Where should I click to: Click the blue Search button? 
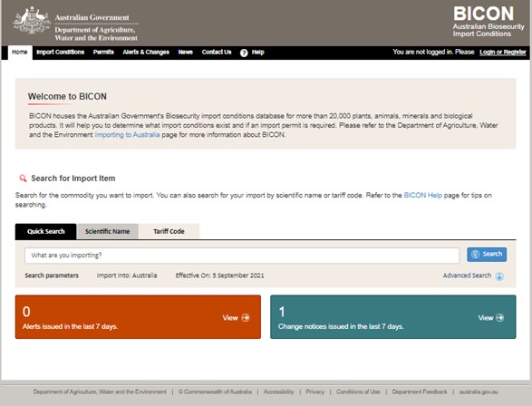pyautogui.click(x=487, y=255)
